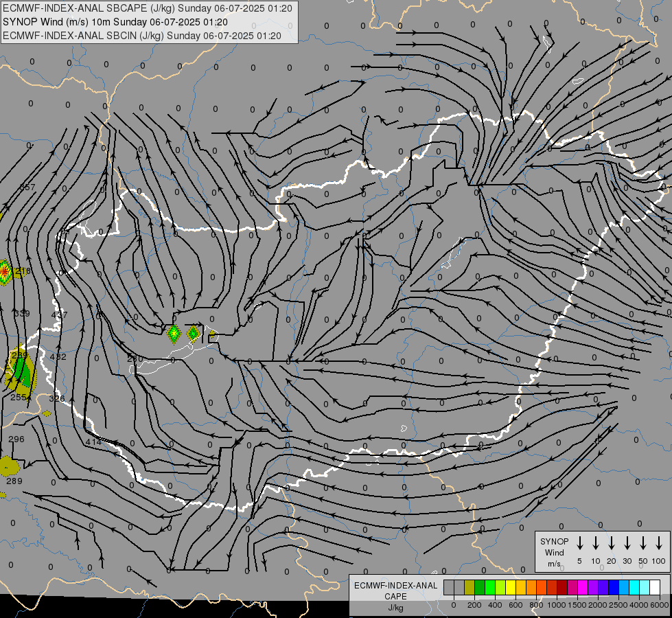Pick the amber legend swatch

(x=521, y=587)
